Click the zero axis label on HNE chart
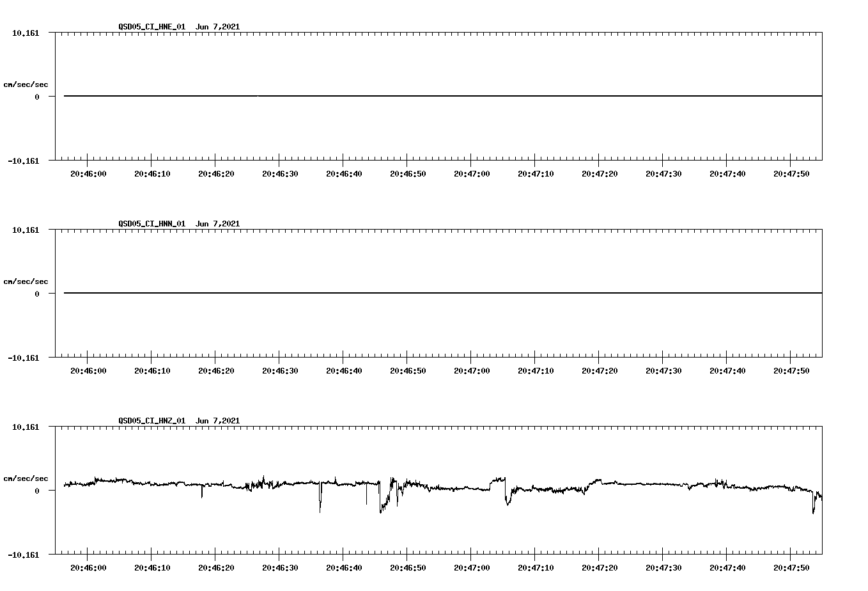Viewport: 868px width, 591px height. coord(37,97)
